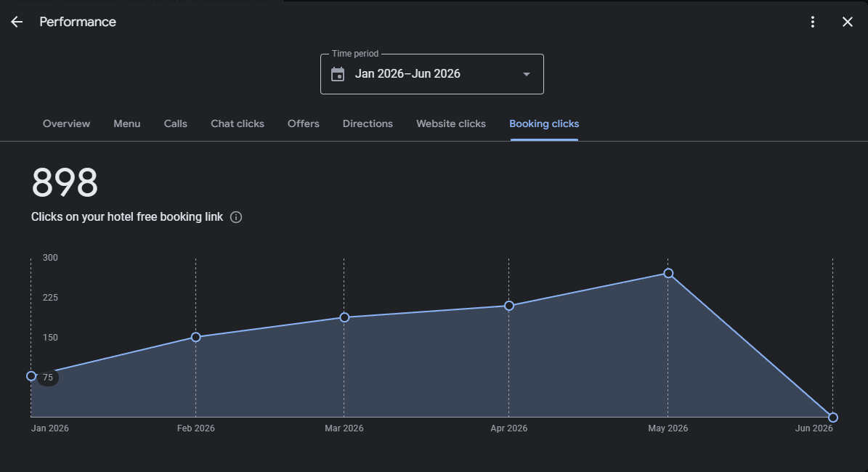The width and height of the screenshot is (868, 472).
Task: Expand the Time period dropdown arrow
Action: coord(527,74)
